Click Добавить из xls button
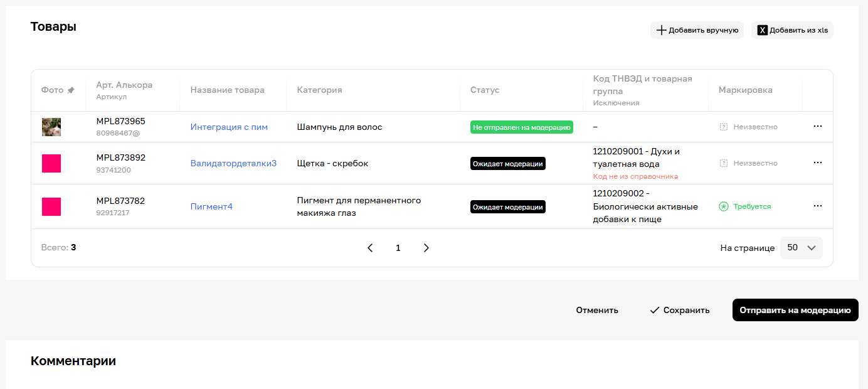This screenshot has height=389, width=868. (x=792, y=30)
